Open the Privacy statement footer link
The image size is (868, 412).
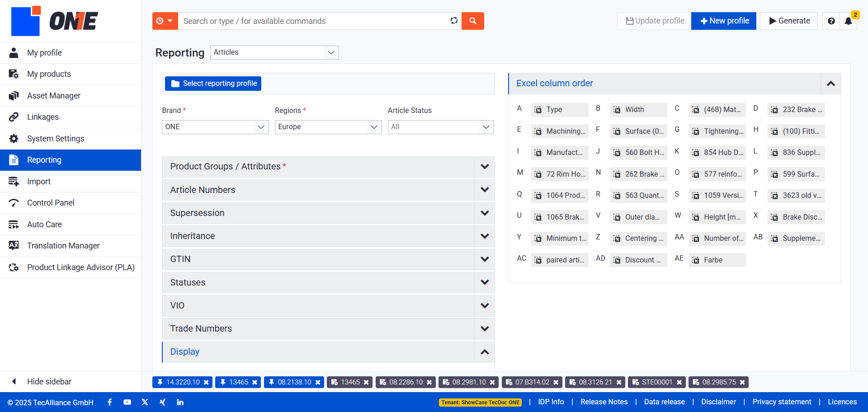782,402
